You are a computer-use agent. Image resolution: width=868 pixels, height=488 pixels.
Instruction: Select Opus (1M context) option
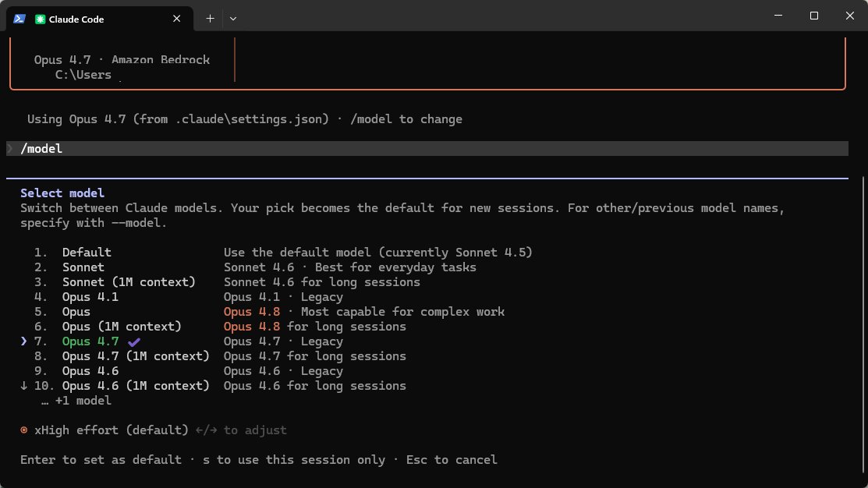[122, 327]
